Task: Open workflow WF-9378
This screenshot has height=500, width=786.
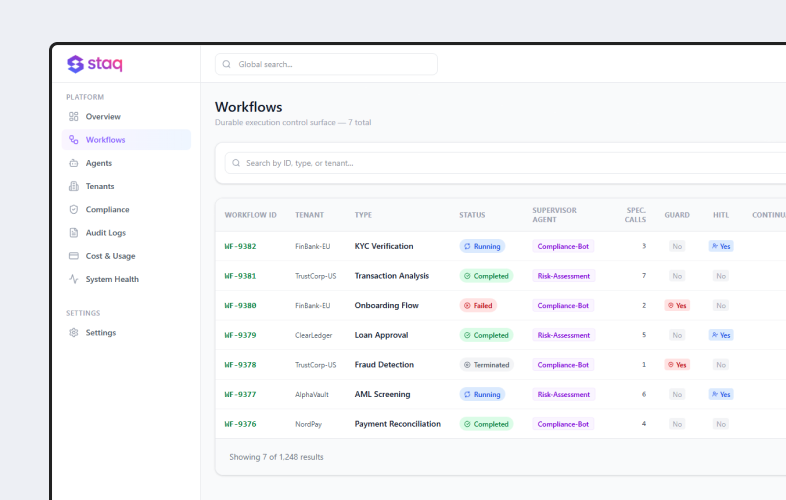Action: [x=240, y=365]
